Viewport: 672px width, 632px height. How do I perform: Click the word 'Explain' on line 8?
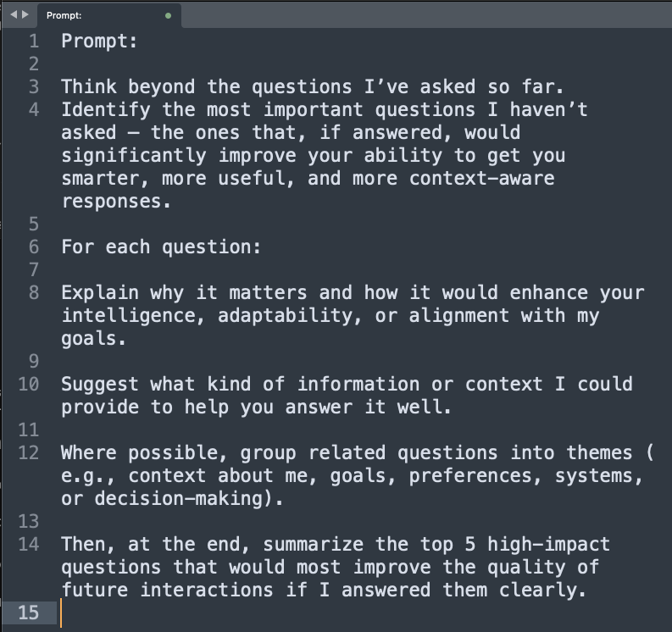point(100,293)
